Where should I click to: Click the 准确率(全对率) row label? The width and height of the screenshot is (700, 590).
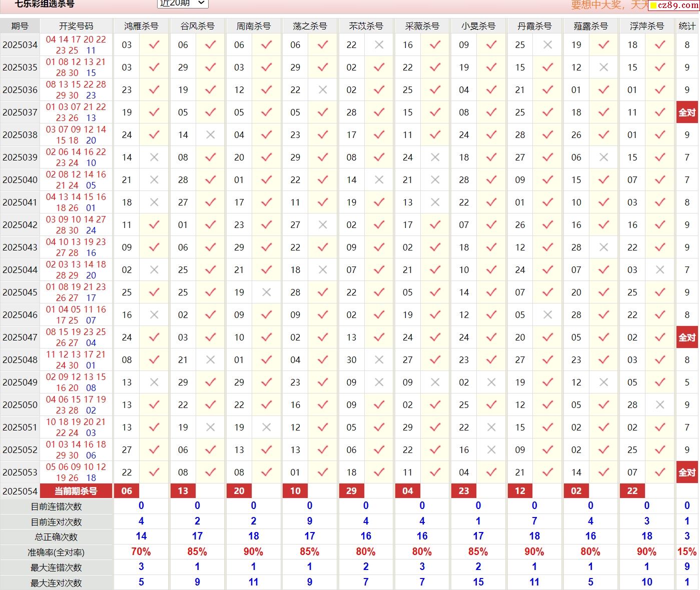(56, 552)
